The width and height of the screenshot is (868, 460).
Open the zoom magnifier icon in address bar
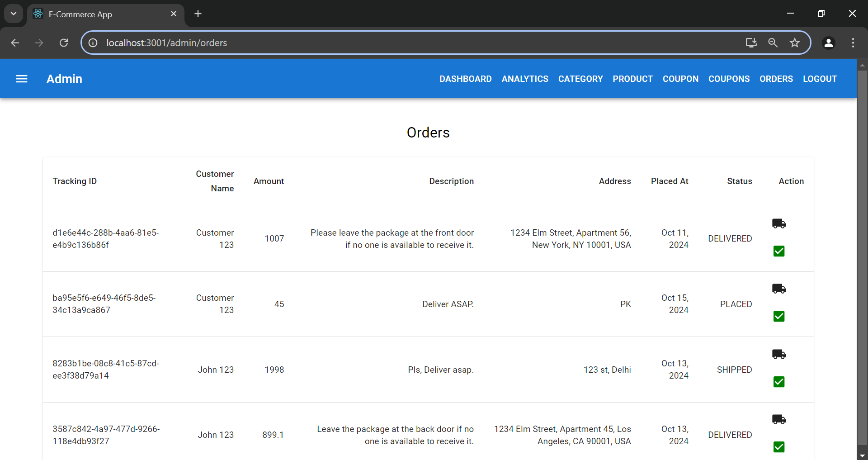tap(773, 43)
